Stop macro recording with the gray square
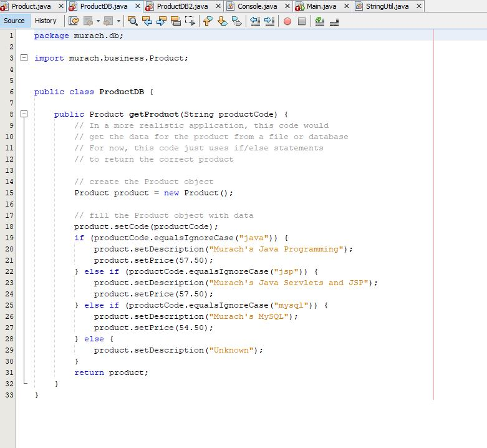This screenshot has width=487, height=448. pyautogui.click(x=302, y=21)
